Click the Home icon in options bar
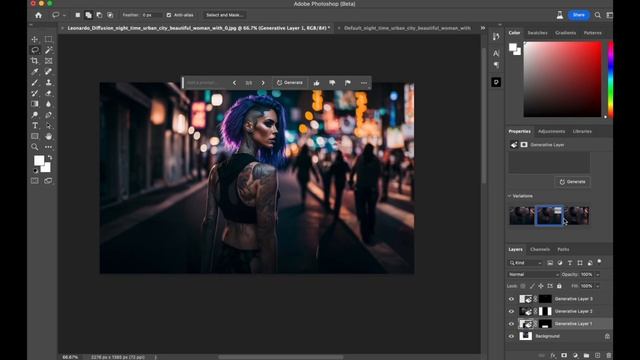640x360 pixels. 38,15
